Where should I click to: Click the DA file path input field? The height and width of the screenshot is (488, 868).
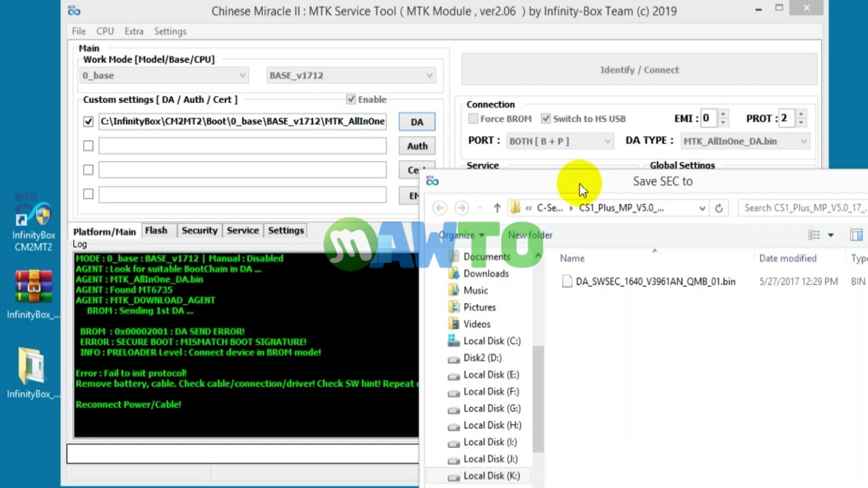pyautogui.click(x=242, y=121)
